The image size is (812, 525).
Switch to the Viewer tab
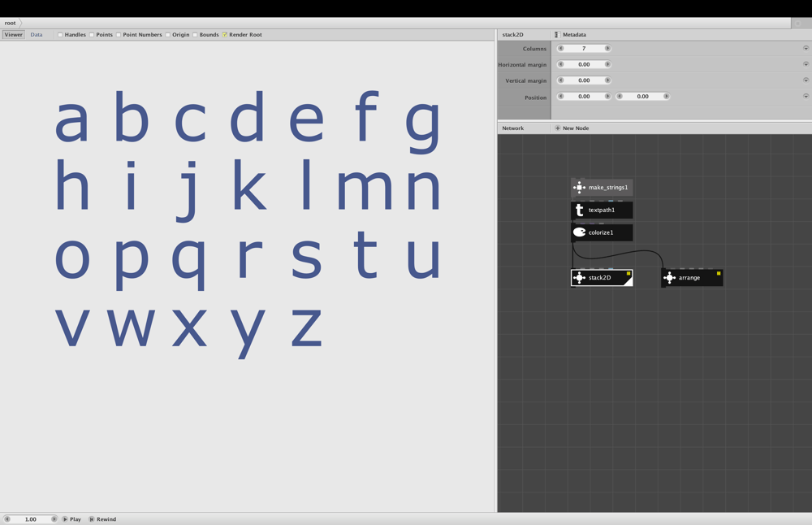coord(14,35)
